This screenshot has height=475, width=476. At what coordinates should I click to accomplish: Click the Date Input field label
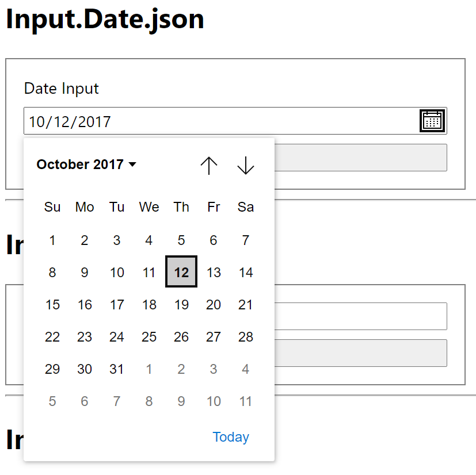[61, 89]
